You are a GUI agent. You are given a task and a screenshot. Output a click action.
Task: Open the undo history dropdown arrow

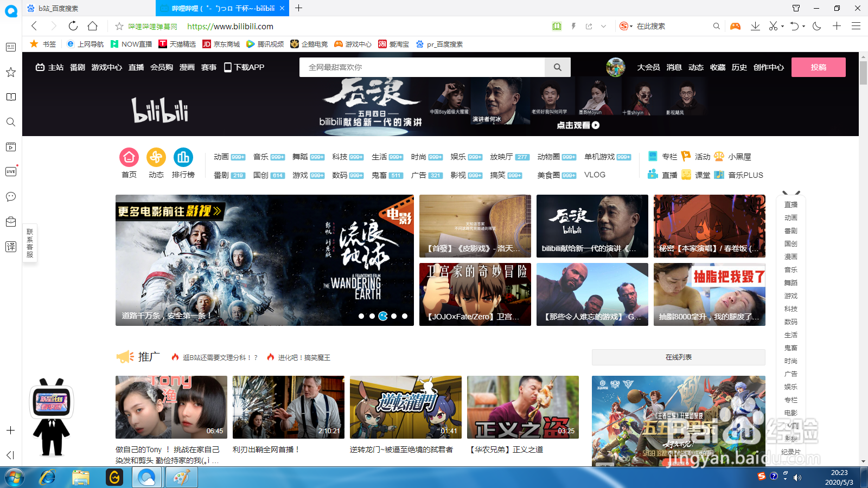tap(803, 26)
